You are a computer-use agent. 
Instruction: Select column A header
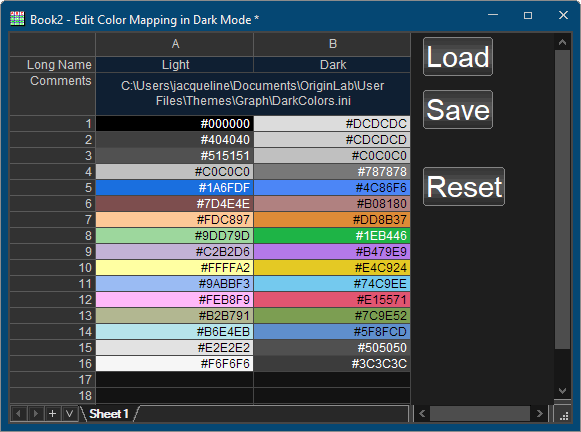pos(175,44)
